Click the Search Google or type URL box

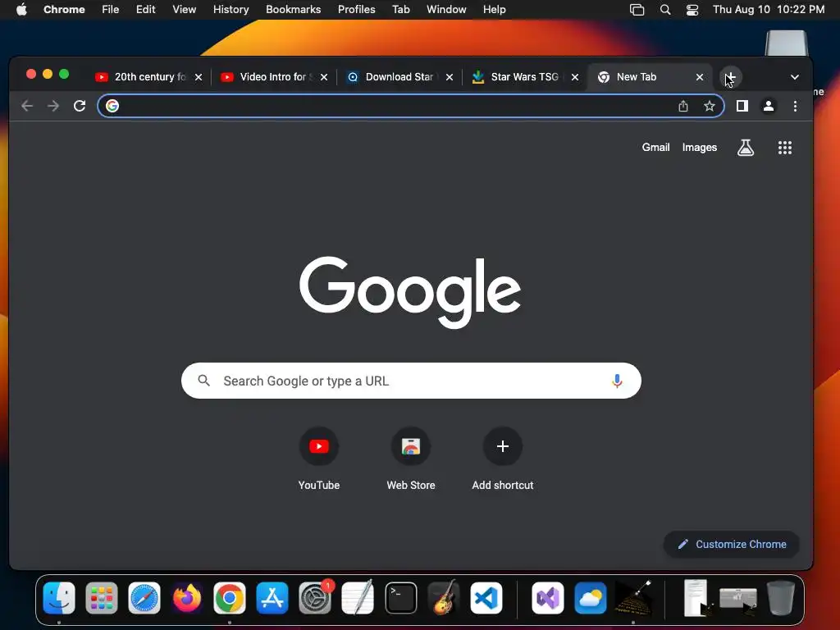coord(411,381)
